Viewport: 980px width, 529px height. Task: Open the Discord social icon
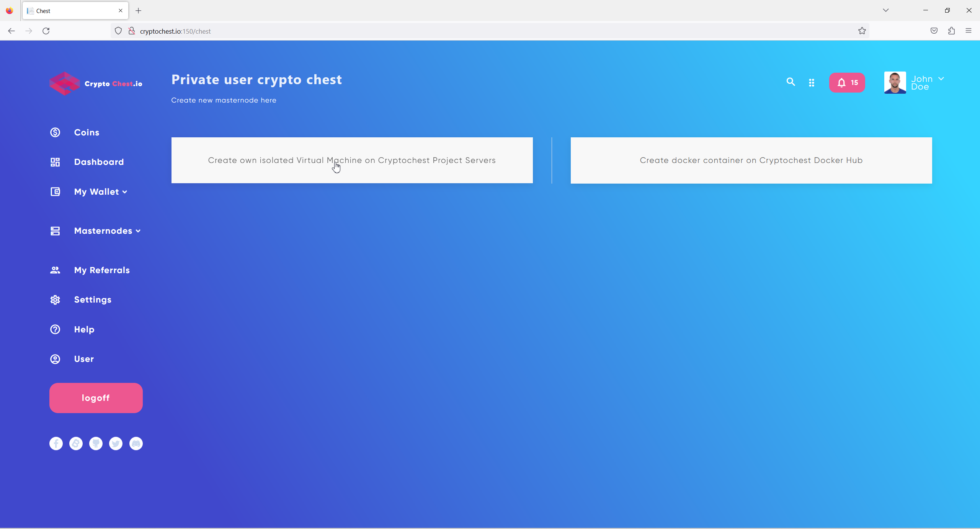(136, 443)
